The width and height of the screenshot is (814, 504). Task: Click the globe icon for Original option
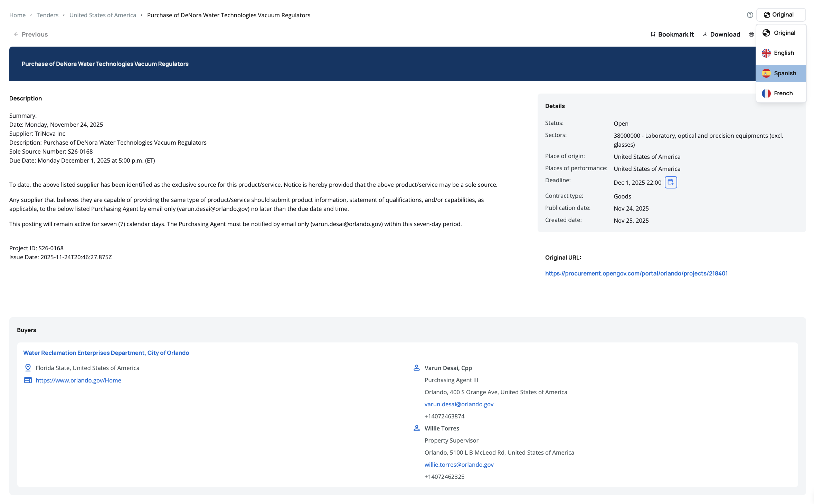pyautogui.click(x=766, y=33)
